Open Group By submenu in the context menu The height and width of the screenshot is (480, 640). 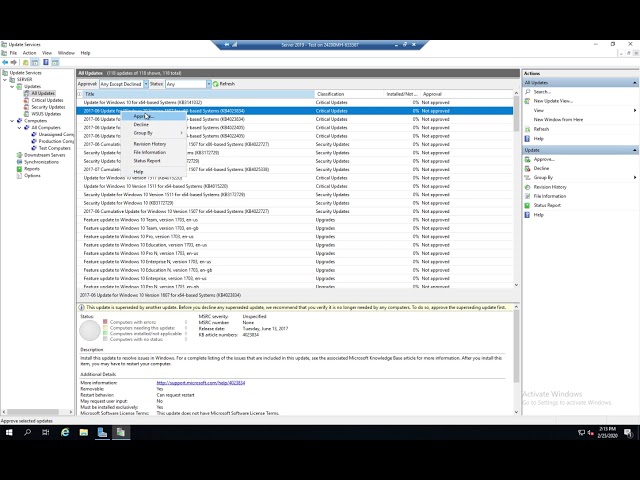coord(154,133)
